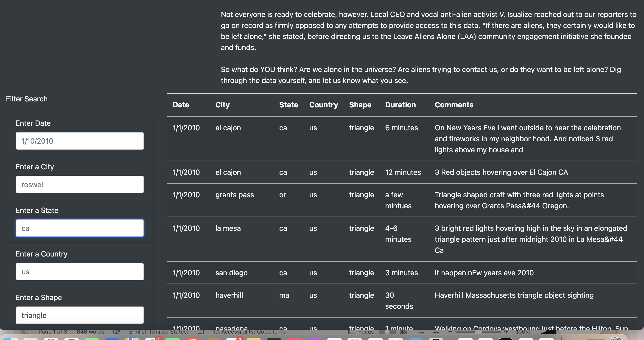Focus the Enter a State input containing ca
Viewport: 644px width, 340px height.
point(79,228)
